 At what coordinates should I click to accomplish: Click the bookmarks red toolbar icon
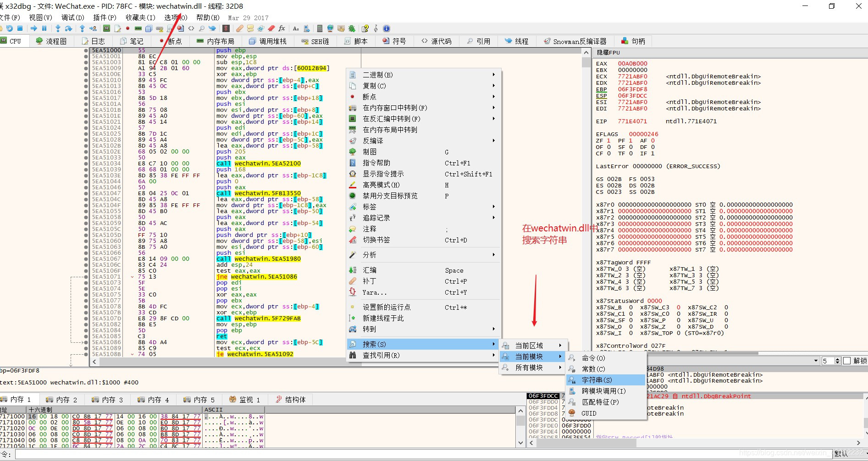[271, 28]
